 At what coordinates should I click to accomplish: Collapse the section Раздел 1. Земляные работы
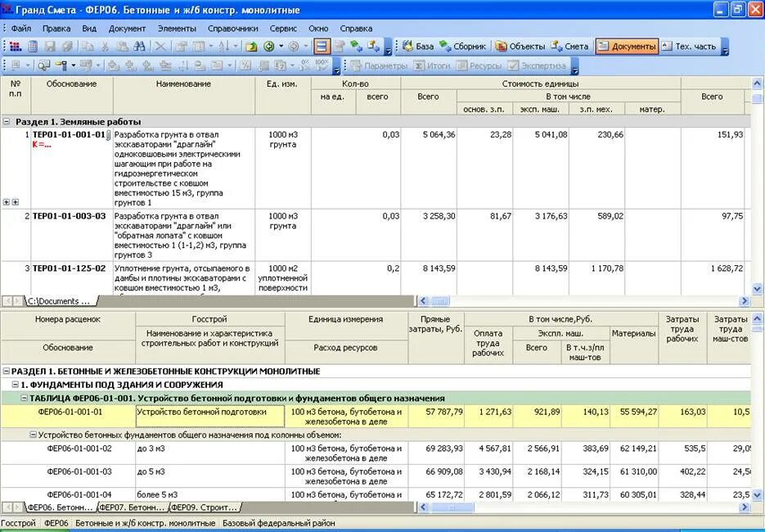(x=7, y=121)
